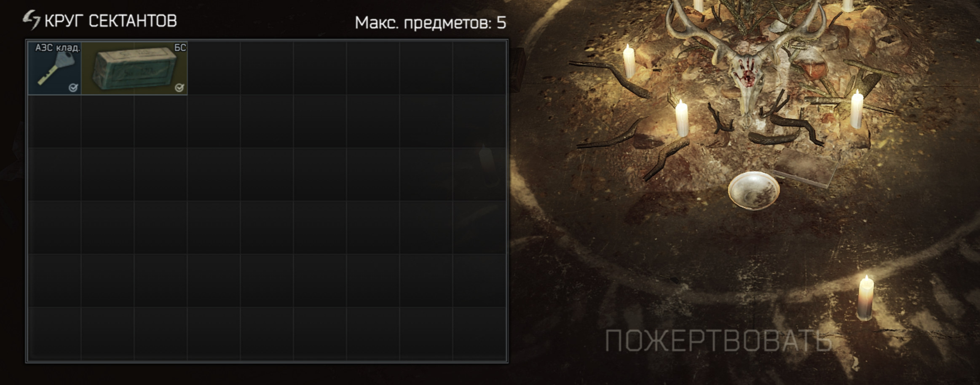Click the empty cell right of ammo box
The width and height of the screenshot is (980, 385).
point(214,68)
